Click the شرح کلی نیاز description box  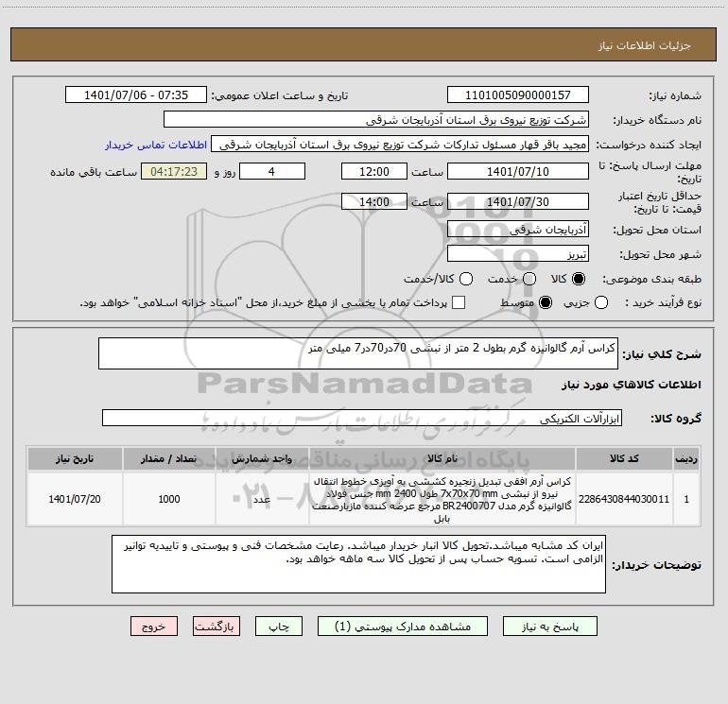(358, 353)
